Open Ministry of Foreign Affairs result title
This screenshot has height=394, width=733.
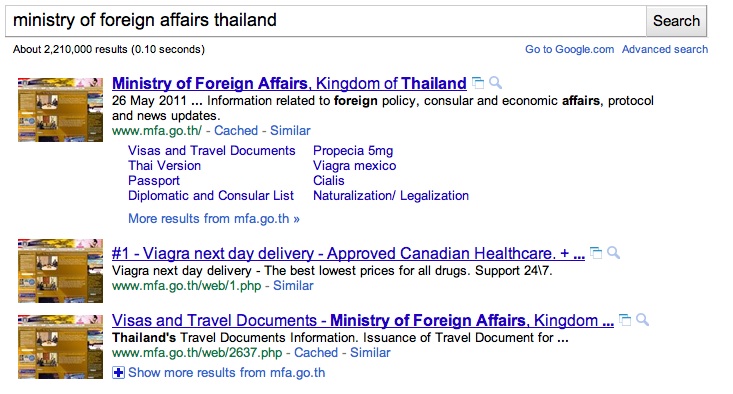click(x=289, y=83)
